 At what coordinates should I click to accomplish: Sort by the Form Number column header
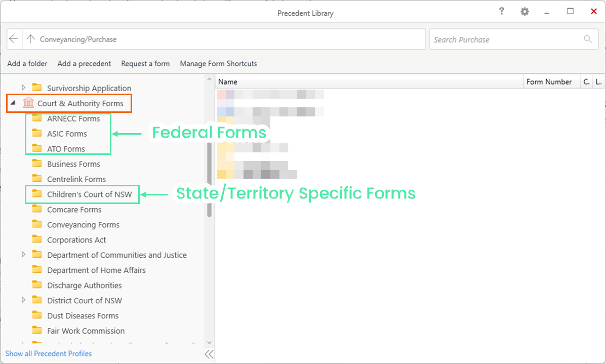(549, 82)
